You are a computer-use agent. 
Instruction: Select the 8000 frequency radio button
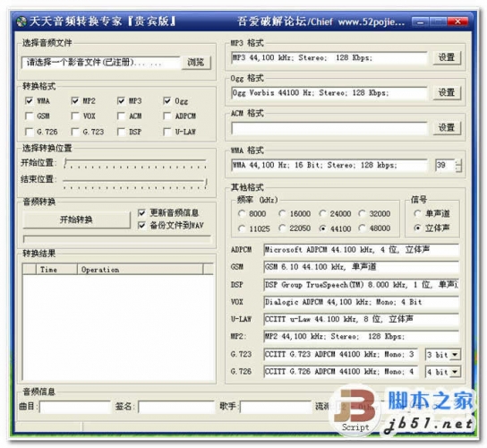tap(242, 213)
